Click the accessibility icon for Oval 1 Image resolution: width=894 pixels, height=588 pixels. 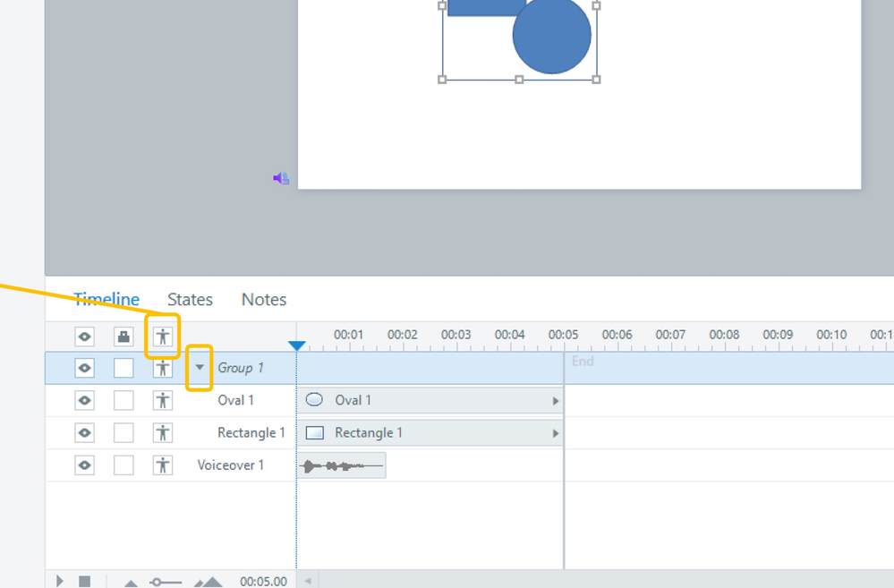tap(163, 400)
